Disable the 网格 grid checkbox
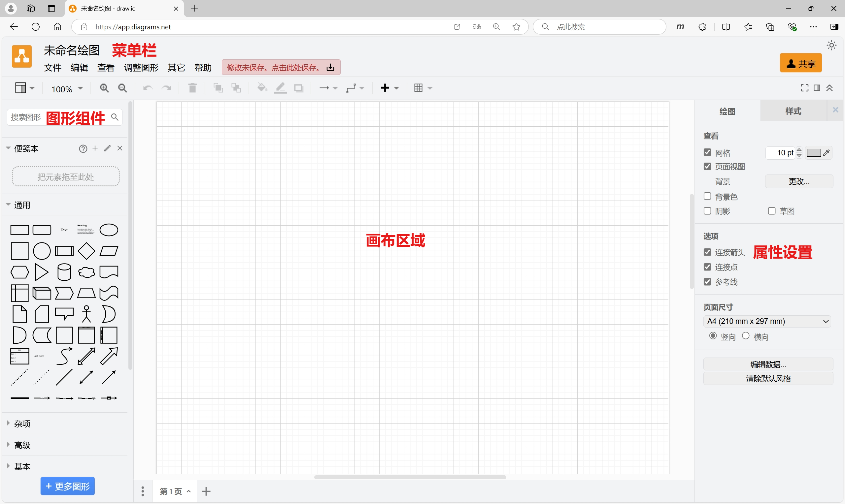Image resolution: width=845 pixels, height=504 pixels. (707, 152)
